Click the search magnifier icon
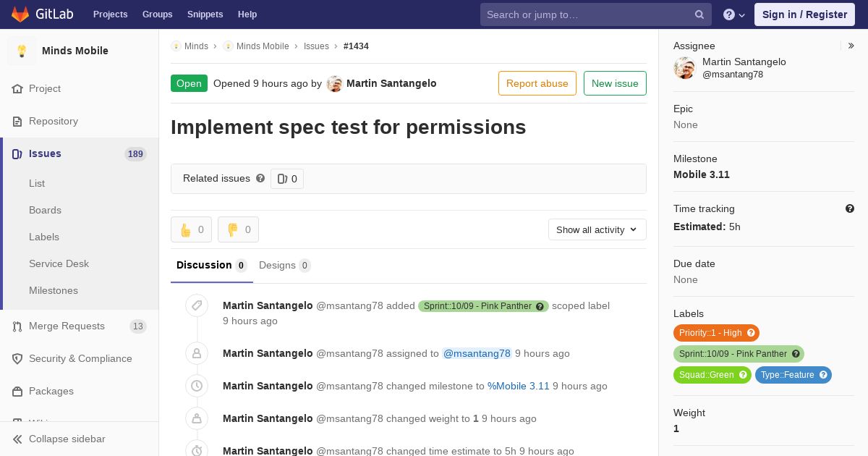Viewport: 868px width, 456px height. (699, 14)
